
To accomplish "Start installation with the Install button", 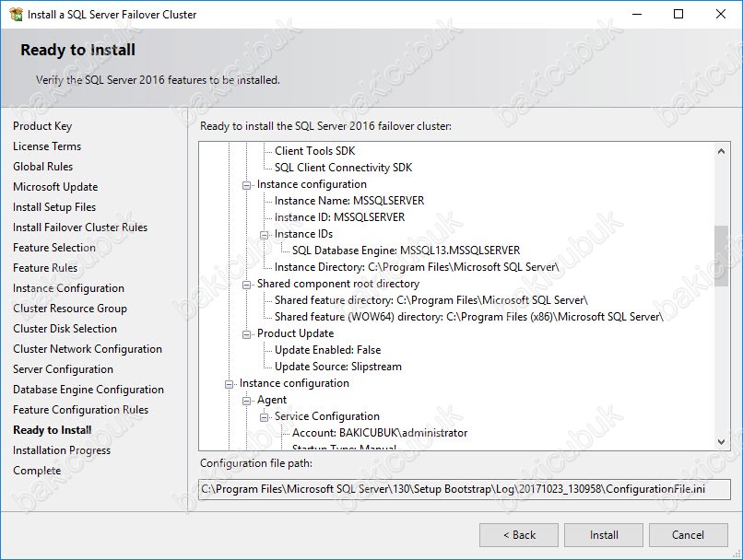I will click(x=604, y=535).
